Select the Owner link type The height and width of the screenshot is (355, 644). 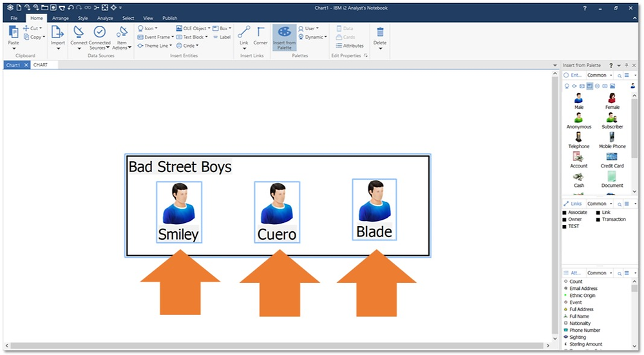572,220
